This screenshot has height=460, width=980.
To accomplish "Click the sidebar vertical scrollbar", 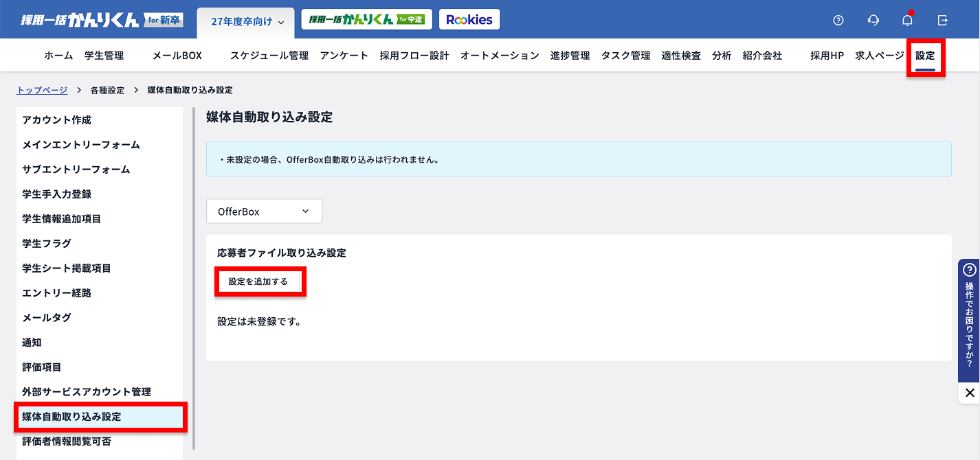I will (x=194, y=275).
